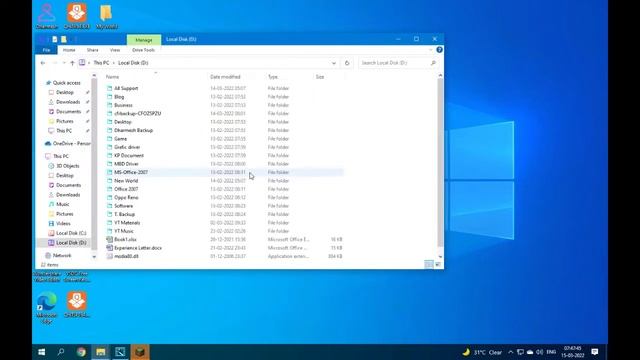640x360 pixels.
Task: Sort by the Type column header
Action: pyautogui.click(x=273, y=77)
